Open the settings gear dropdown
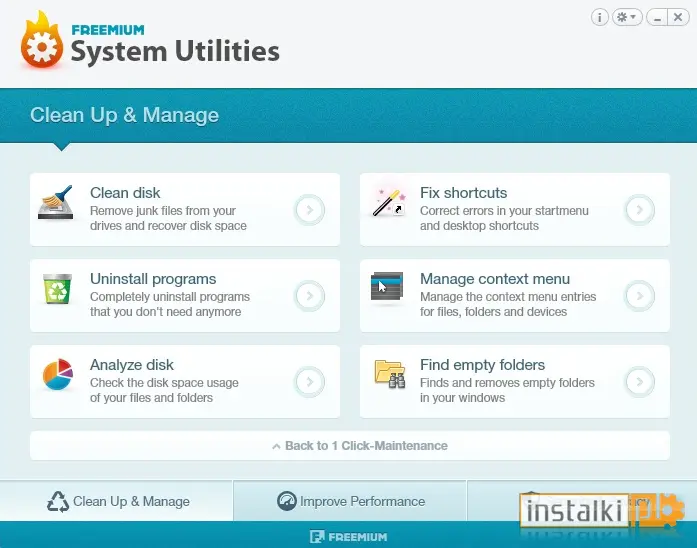Viewport: 697px width, 548px height. coord(627,17)
